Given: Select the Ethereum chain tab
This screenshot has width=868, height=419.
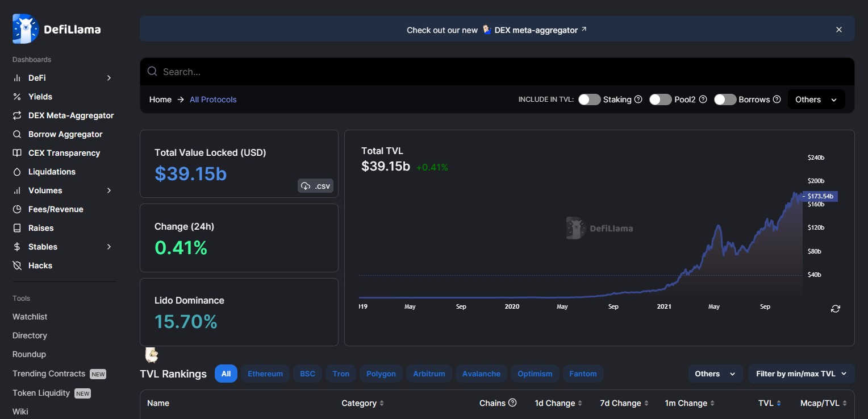Looking at the screenshot, I should coord(265,374).
